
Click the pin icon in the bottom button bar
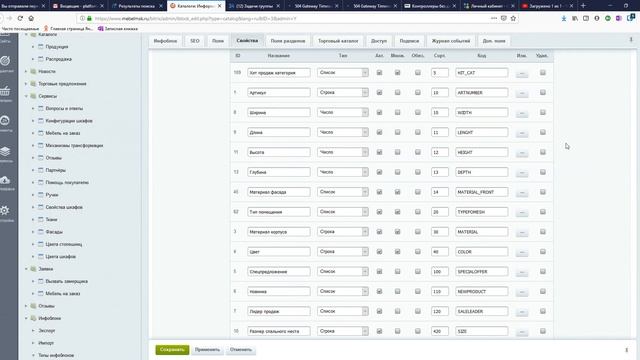pos(627,350)
